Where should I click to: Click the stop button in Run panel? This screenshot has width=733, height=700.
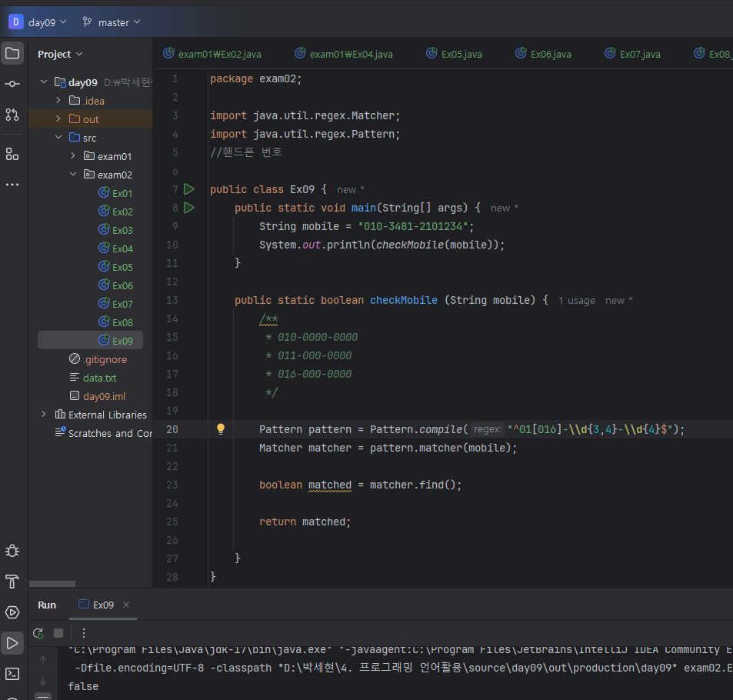[58, 633]
